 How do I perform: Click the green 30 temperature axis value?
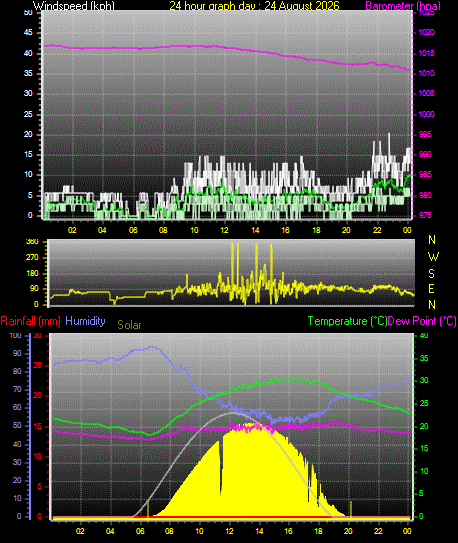click(424, 380)
